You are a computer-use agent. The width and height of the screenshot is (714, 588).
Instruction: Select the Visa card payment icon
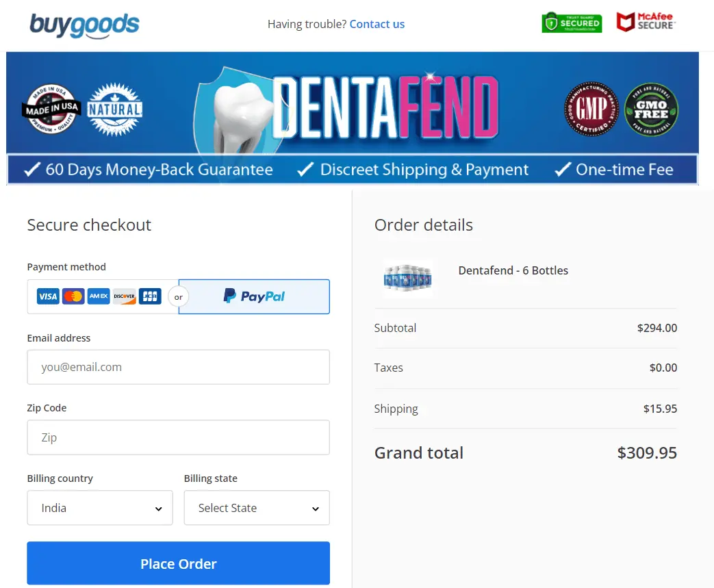pos(47,296)
